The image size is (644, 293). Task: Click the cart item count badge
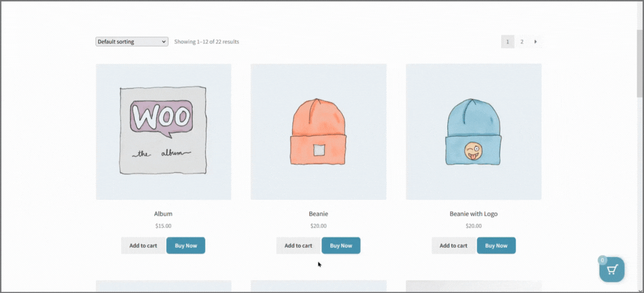click(x=602, y=260)
